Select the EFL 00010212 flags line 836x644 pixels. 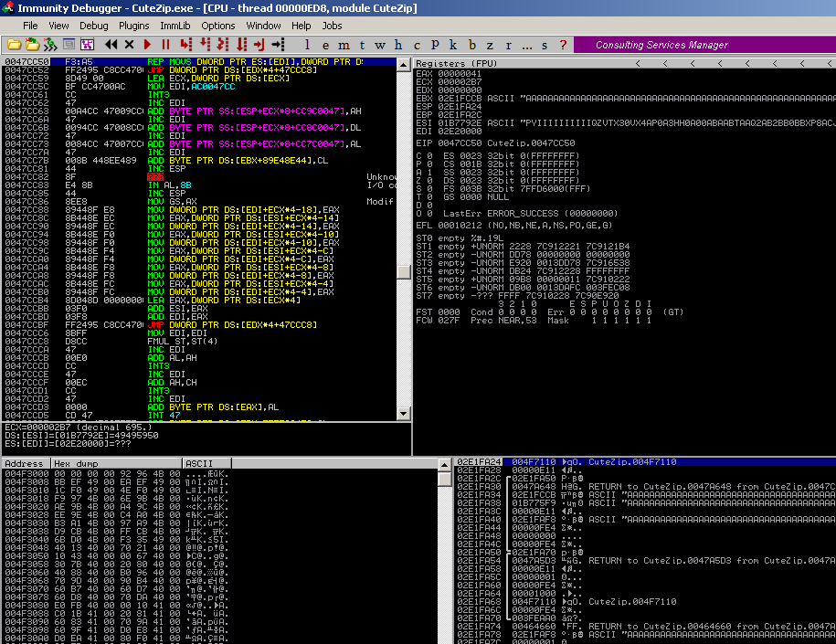pos(514,226)
